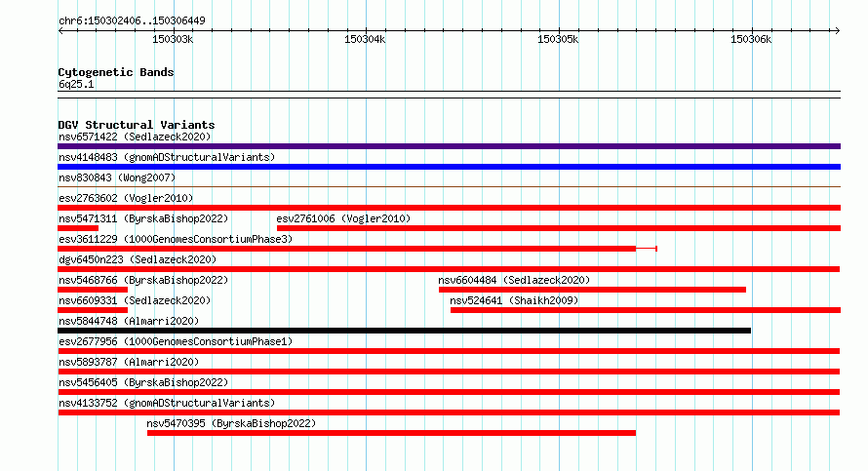
Task: Click the 6q25.1 cytogenetic band line
Action: coord(449,95)
